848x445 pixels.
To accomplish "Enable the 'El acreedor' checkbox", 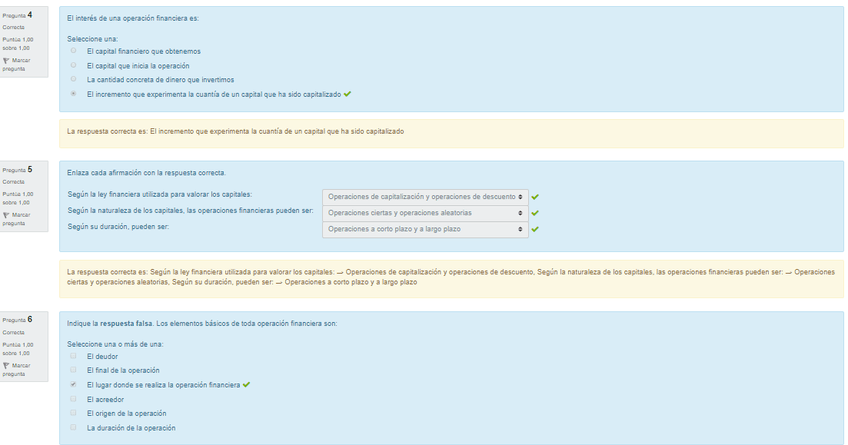I will [x=73, y=399].
